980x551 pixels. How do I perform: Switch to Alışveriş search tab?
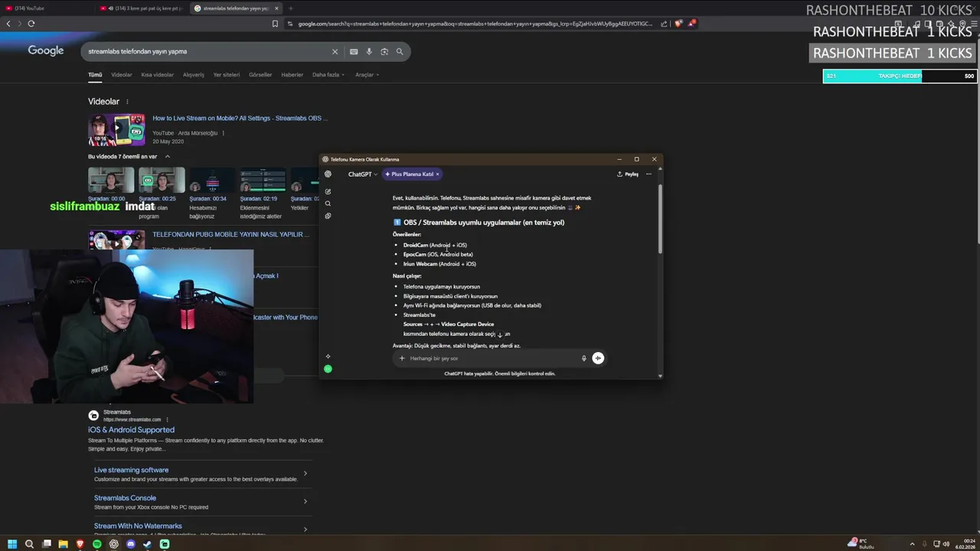pyautogui.click(x=194, y=75)
